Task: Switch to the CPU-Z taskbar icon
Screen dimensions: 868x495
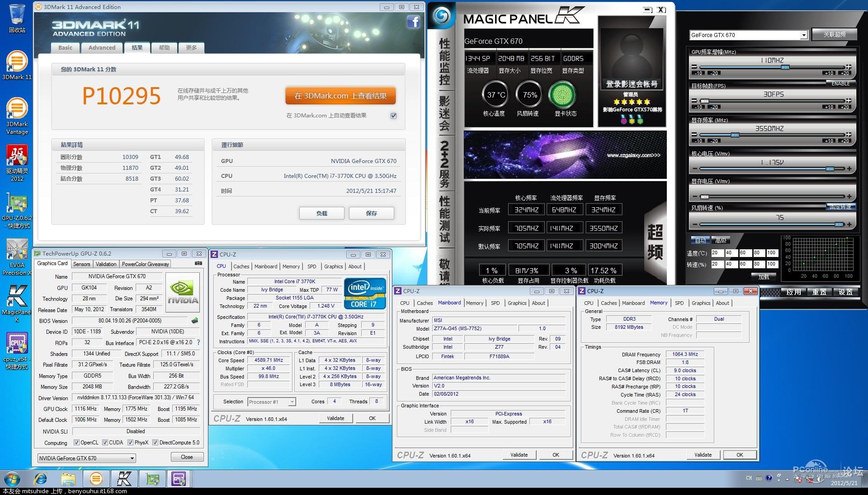Action: pos(179,479)
